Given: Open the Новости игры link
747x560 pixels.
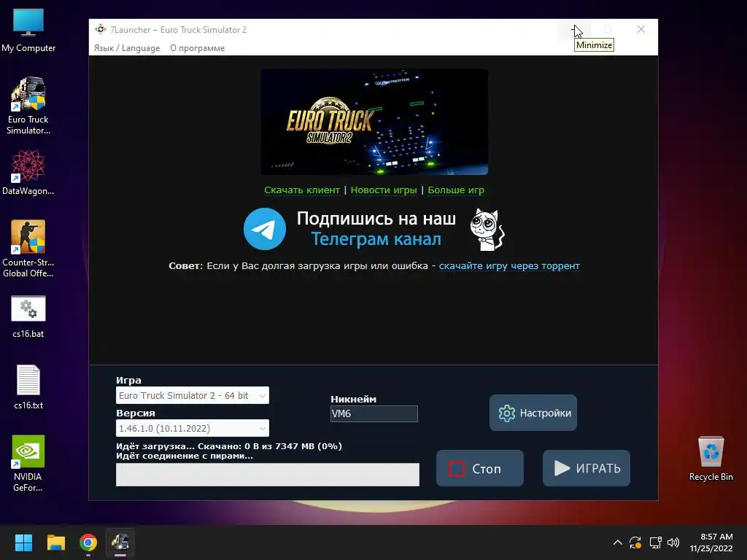Looking at the screenshot, I should tap(384, 190).
